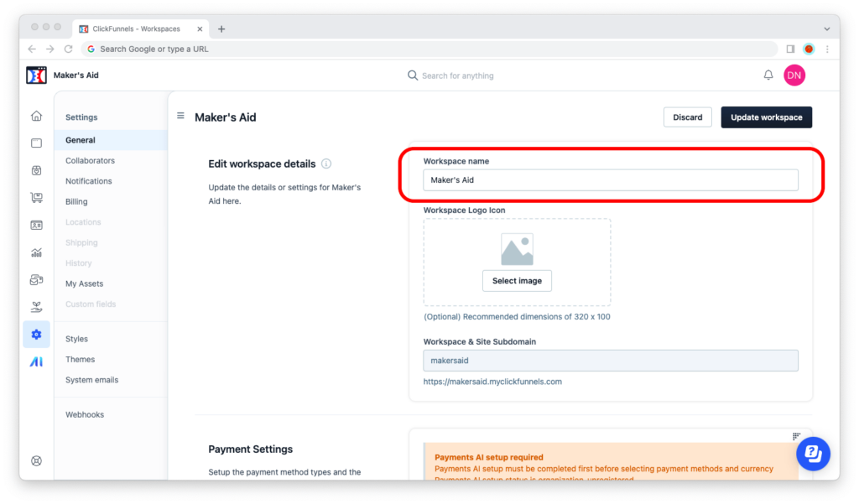Open the DN user avatar menu
This screenshot has height=504, width=859.
794,75
